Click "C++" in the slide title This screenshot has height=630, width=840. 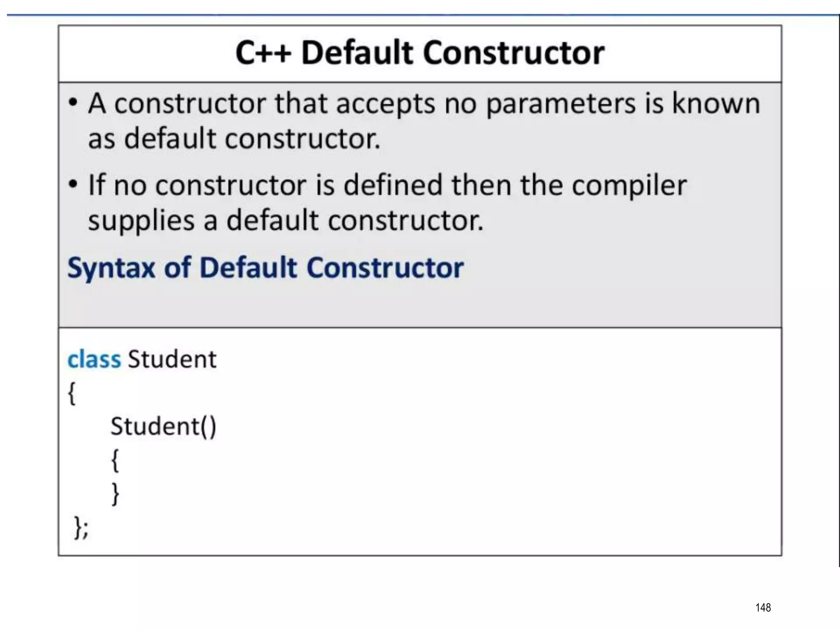(263, 53)
